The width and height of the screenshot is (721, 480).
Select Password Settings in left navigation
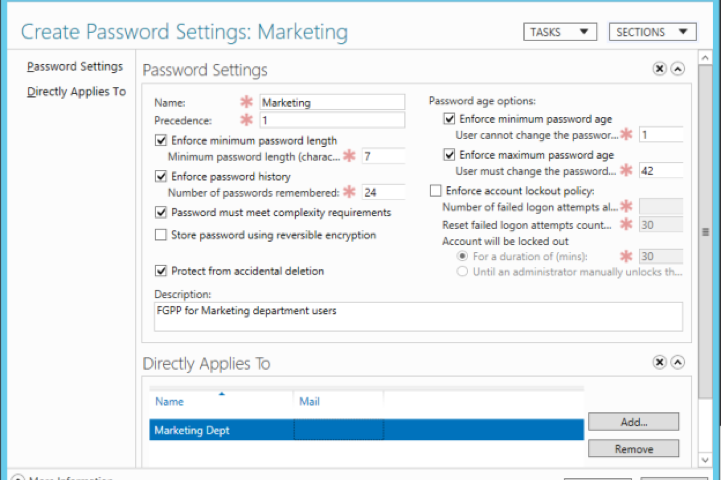(75, 67)
